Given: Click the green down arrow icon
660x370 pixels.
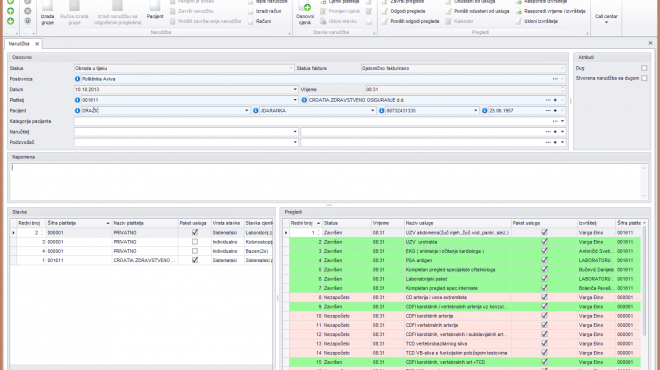Looking at the screenshot, I should (11, 21).
